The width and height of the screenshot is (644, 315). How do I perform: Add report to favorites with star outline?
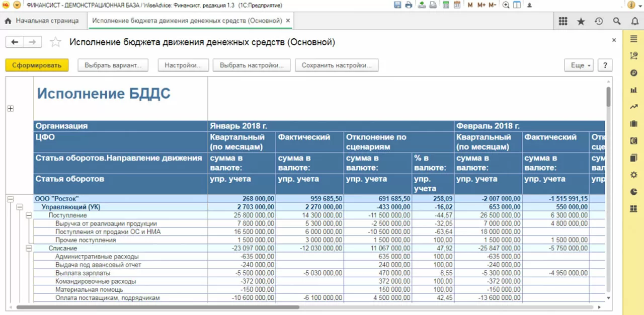55,42
